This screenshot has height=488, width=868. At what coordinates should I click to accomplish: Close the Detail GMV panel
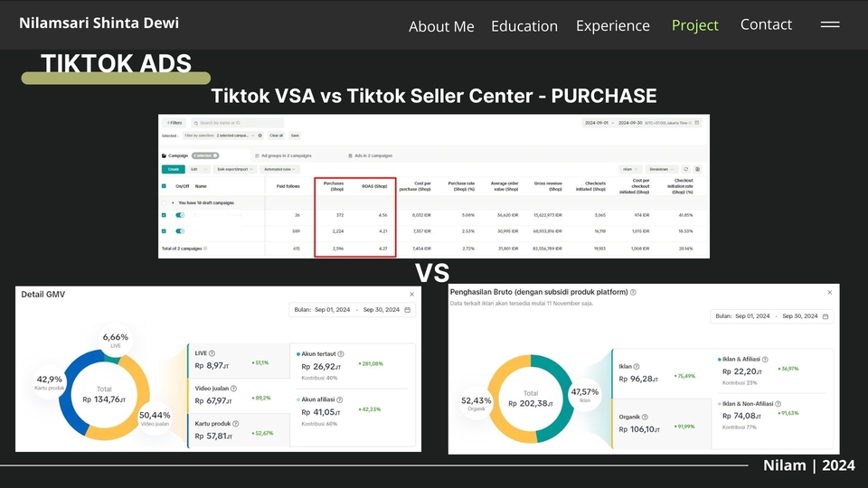(x=411, y=295)
